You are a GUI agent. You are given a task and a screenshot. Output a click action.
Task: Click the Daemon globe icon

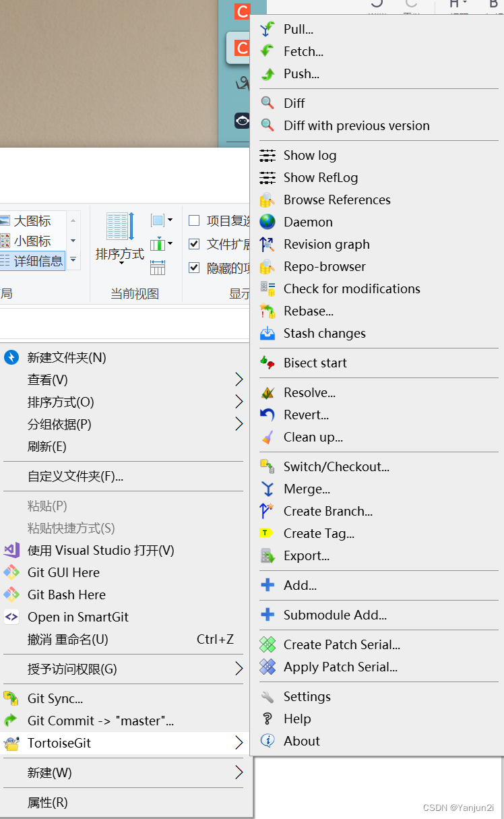tap(267, 222)
